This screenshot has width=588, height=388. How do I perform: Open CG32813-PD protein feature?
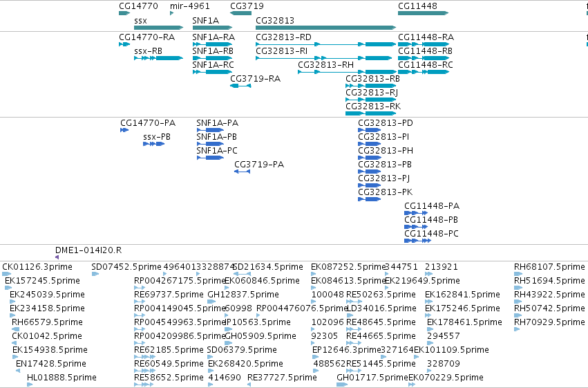[x=370, y=130]
